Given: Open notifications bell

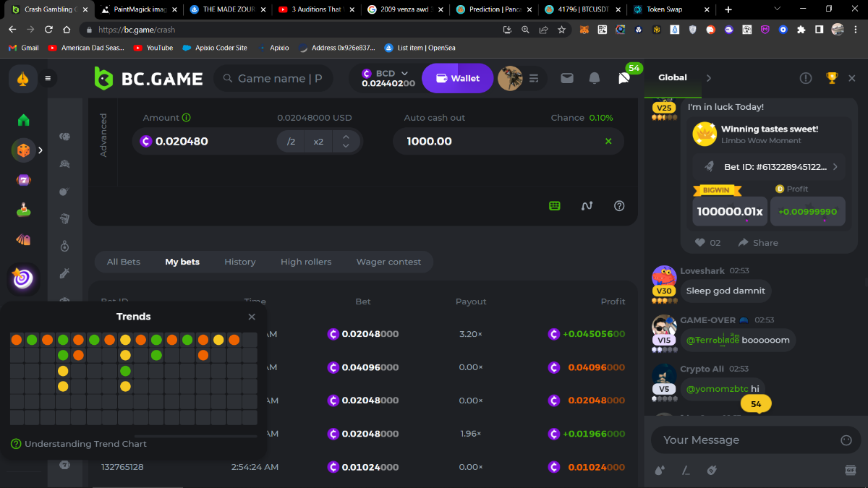Looking at the screenshot, I should point(595,78).
